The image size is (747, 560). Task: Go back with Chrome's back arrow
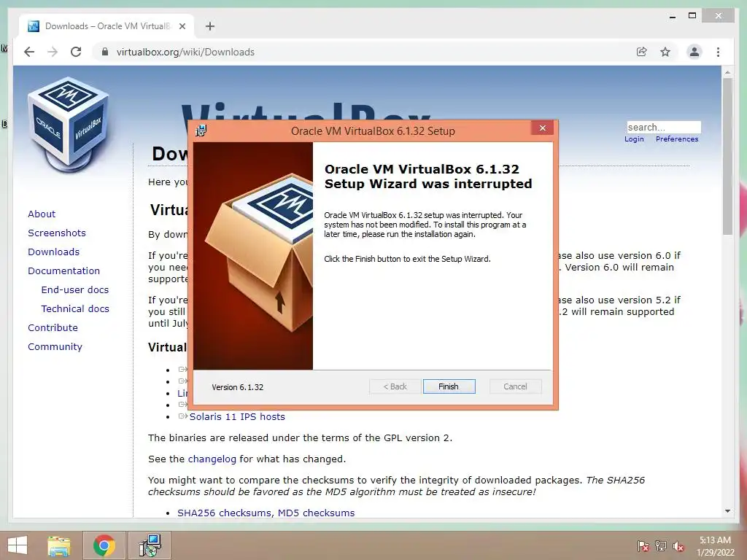pyautogui.click(x=29, y=52)
